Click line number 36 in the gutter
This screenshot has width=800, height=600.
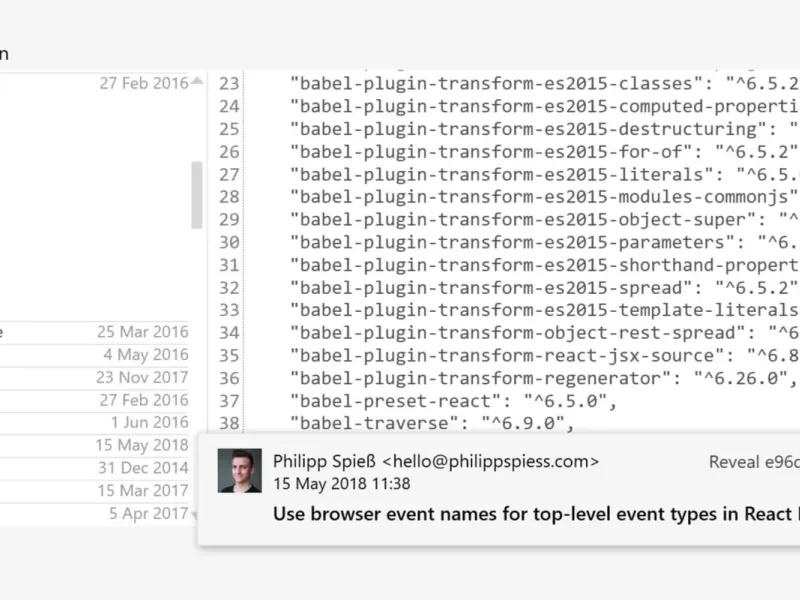pos(229,378)
